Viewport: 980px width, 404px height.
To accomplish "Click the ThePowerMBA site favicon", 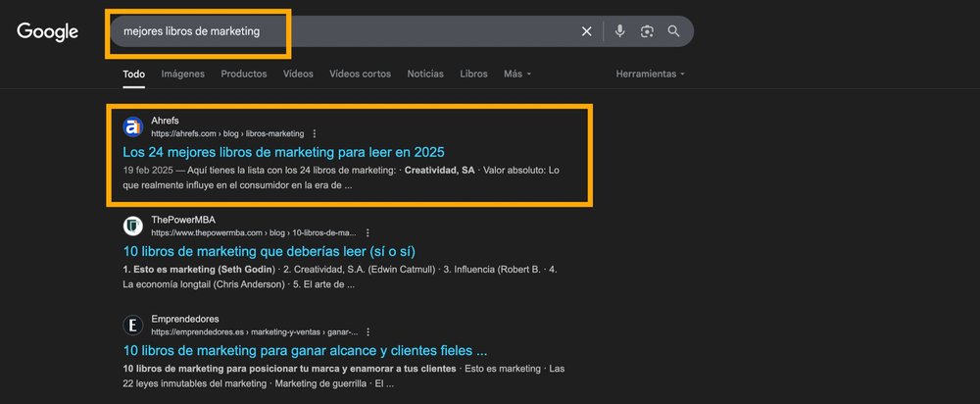I will [133, 226].
